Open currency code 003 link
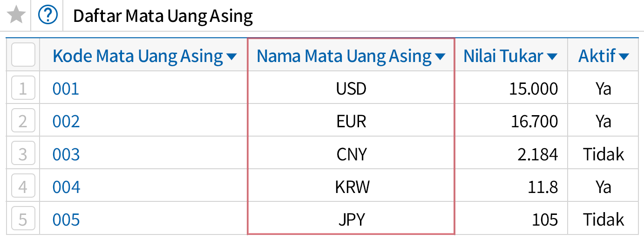 66,154
